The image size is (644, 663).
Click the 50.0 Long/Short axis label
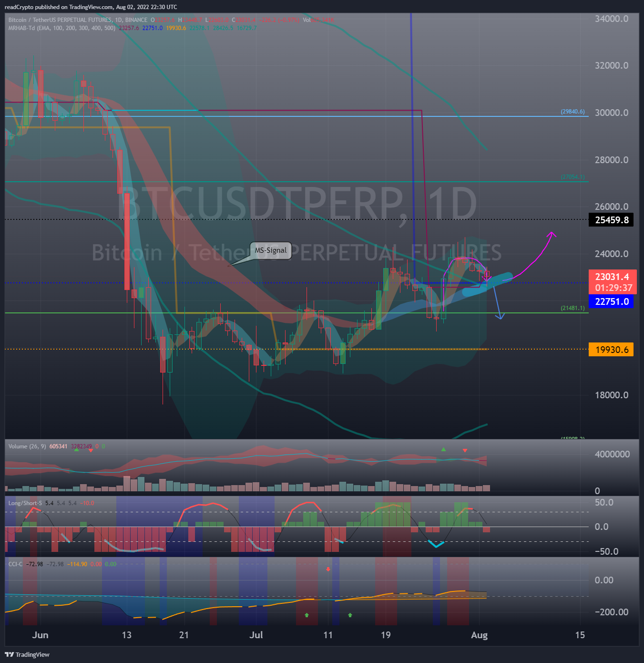coord(604,502)
